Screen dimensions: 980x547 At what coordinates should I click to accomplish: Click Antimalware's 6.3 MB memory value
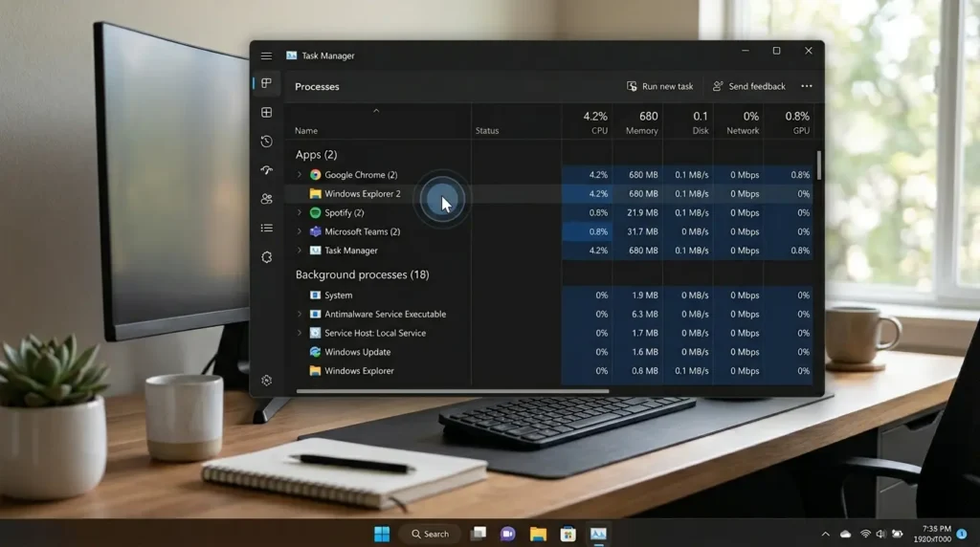tap(645, 314)
